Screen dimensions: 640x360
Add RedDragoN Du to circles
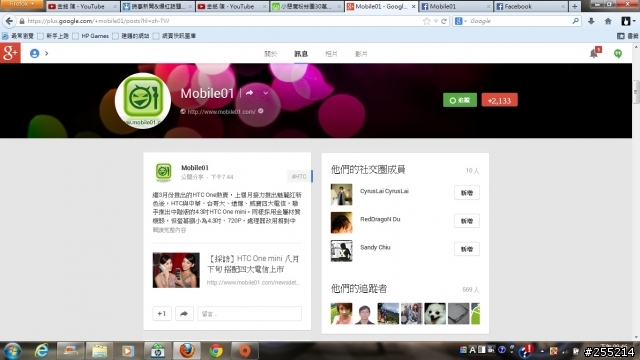click(467, 221)
